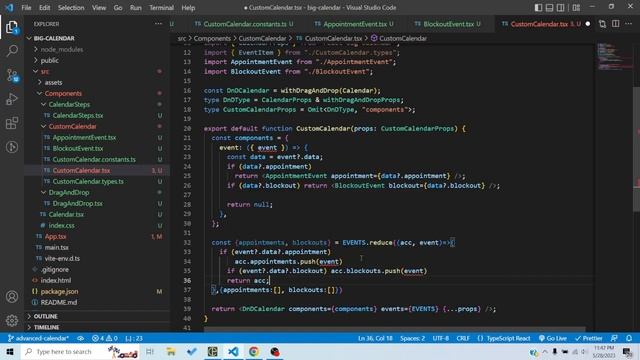Click the taskbar search box
Screen dimensions: 640x360
point(80,351)
